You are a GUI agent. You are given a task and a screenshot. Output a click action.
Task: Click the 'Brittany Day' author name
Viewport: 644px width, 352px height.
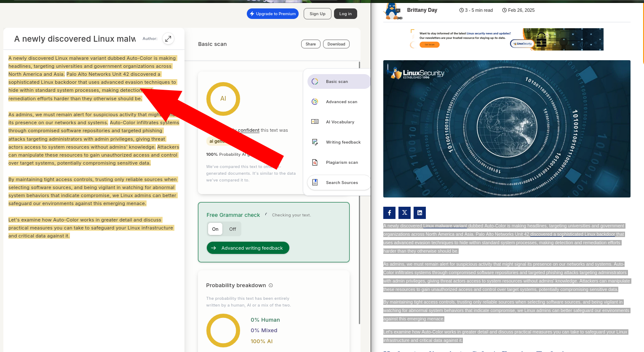422,10
